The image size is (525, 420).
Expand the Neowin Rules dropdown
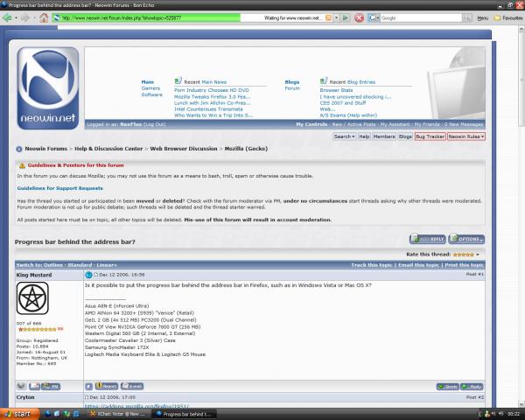(466, 136)
